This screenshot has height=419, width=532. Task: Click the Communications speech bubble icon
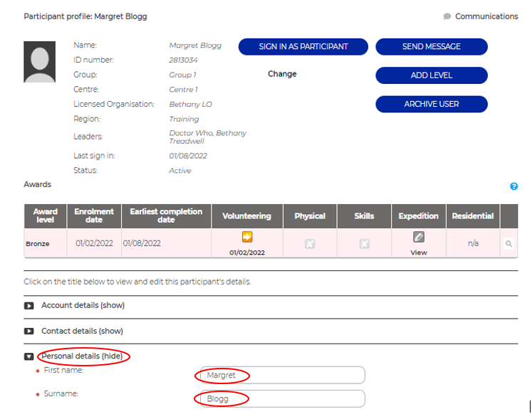(x=447, y=16)
